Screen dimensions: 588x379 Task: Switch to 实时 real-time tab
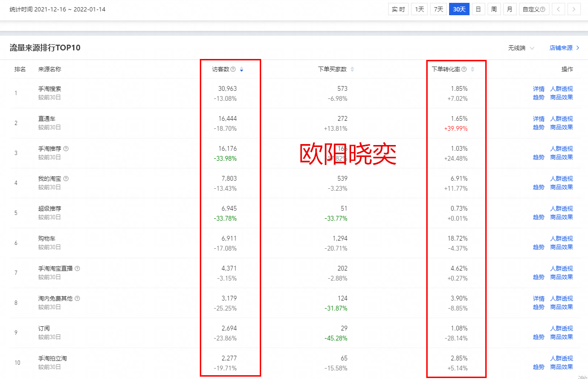click(399, 9)
